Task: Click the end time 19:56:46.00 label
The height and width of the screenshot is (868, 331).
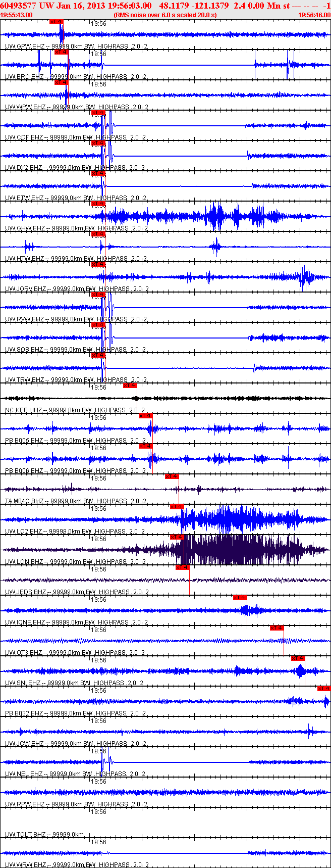Action: click(314, 15)
